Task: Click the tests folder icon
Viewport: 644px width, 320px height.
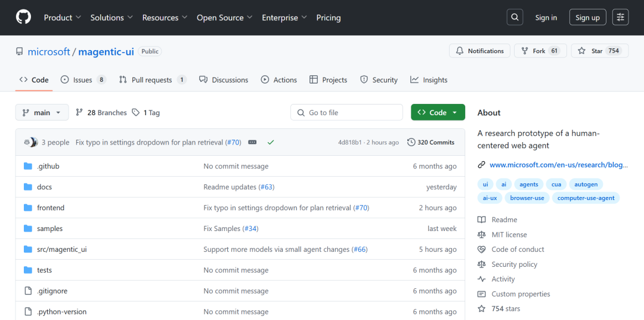Action: [28, 270]
